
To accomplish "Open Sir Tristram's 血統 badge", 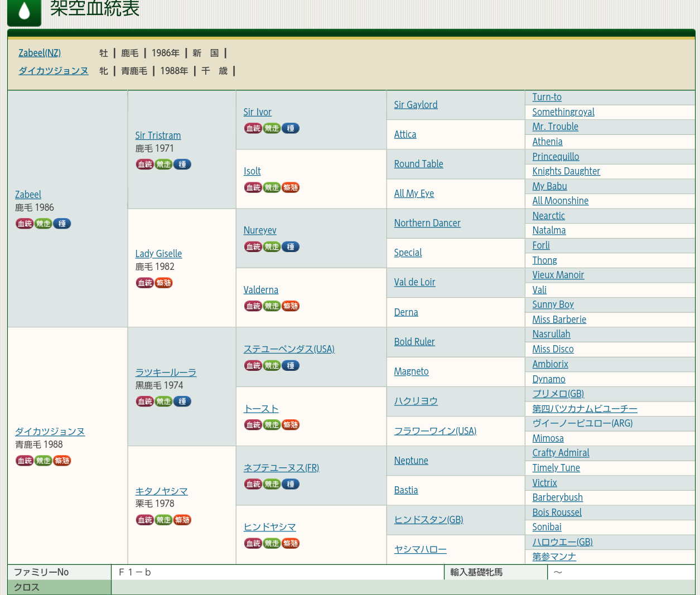I will point(145,165).
